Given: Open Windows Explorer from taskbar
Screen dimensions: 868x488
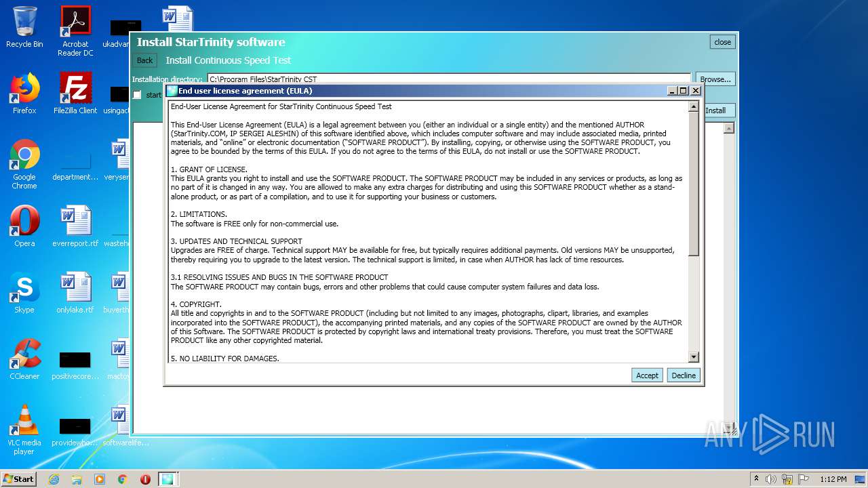Looking at the screenshot, I should pyautogui.click(x=77, y=479).
